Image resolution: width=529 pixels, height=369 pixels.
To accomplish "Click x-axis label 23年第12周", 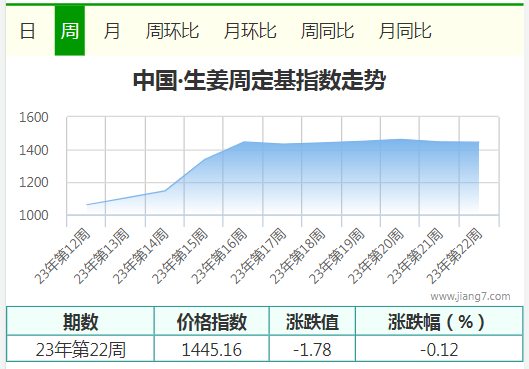I will (x=62, y=256).
